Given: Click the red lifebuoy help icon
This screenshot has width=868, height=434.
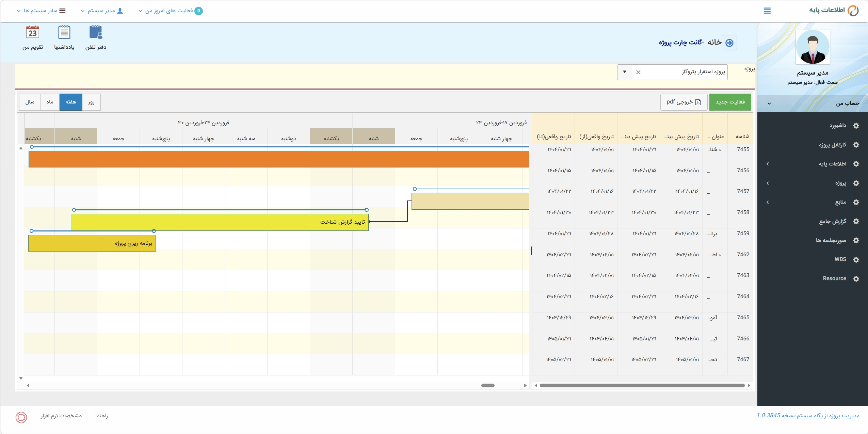Looking at the screenshot, I should [21, 417].
